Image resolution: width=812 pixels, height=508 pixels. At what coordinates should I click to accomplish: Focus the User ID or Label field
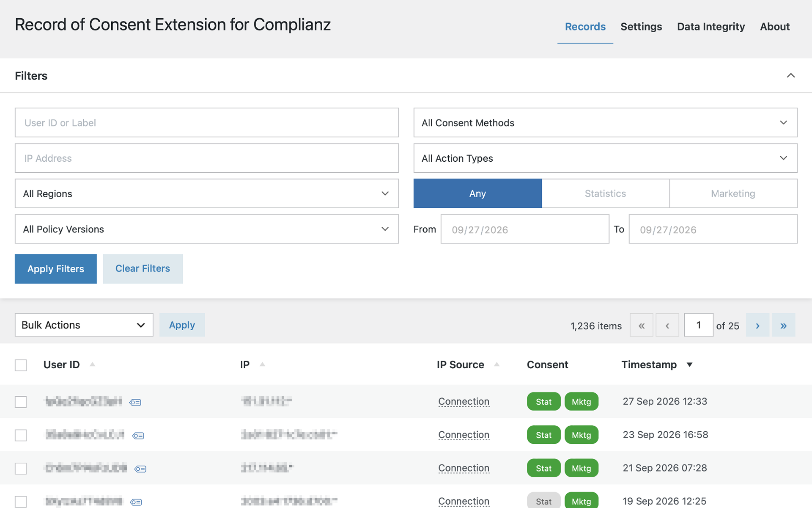point(206,122)
